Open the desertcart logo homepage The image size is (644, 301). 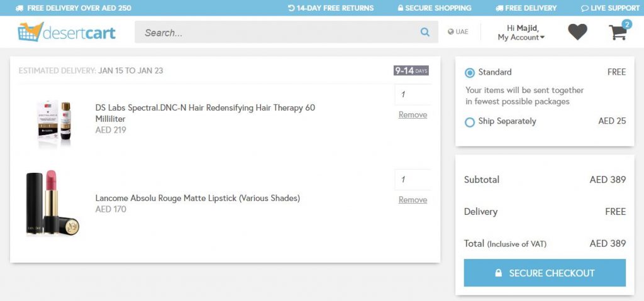pos(67,32)
